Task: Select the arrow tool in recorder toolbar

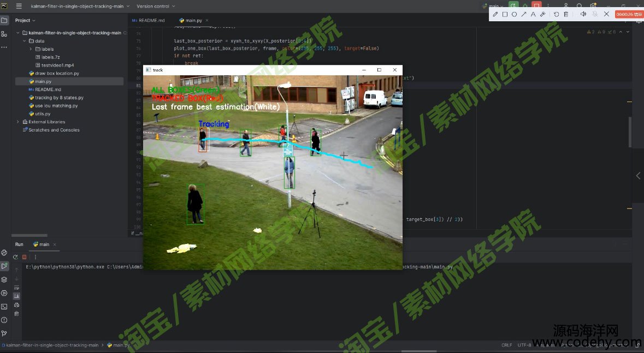Action: click(524, 14)
